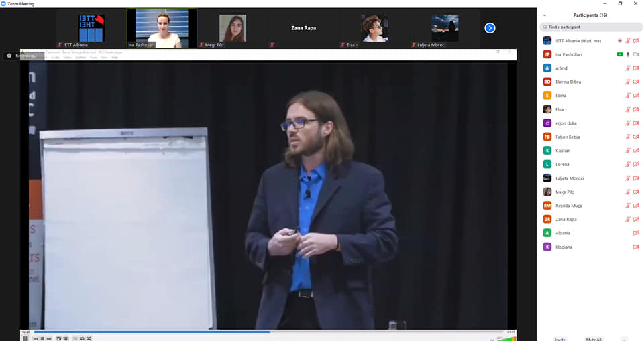This screenshot has width=644, height=341.
Task: Show more video thumbnails with the blue arrow
Action: [490, 28]
